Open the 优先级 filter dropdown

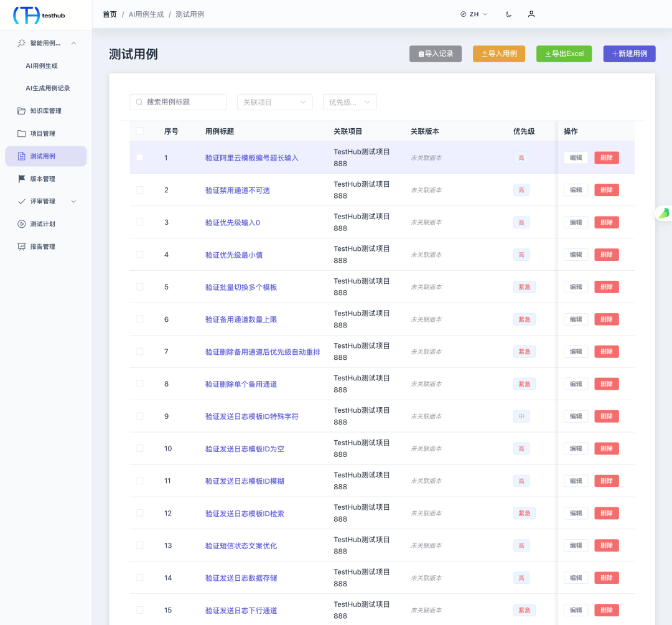click(x=350, y=102)
